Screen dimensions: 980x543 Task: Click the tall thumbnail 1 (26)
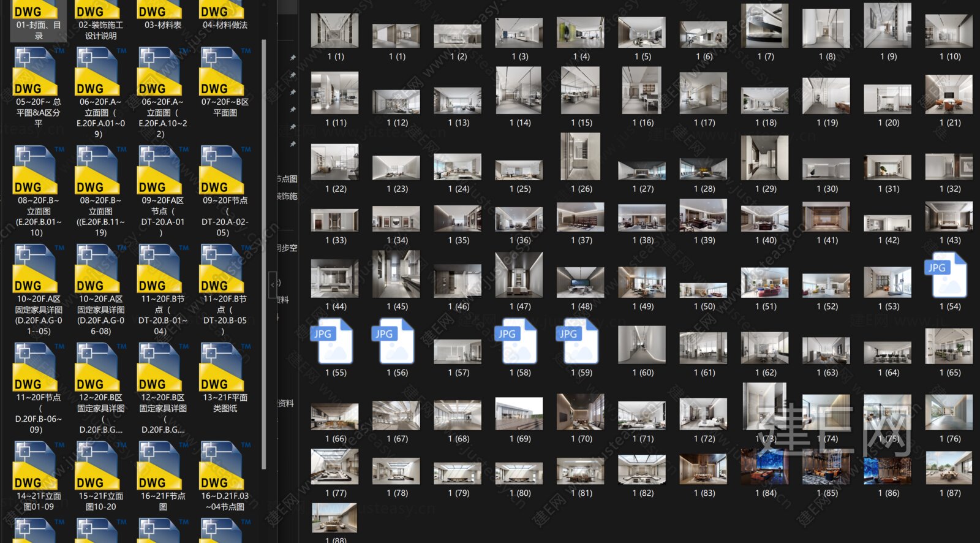[x=581, y=156]
